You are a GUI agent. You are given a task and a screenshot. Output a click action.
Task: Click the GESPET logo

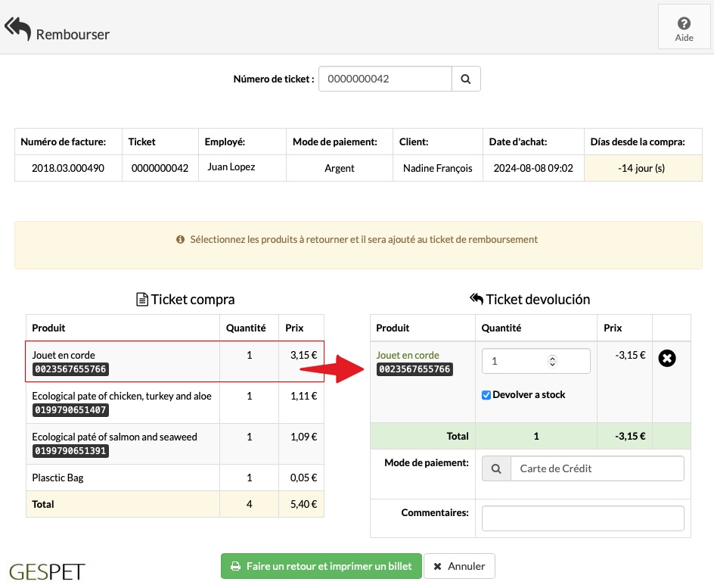click(47, 571)
